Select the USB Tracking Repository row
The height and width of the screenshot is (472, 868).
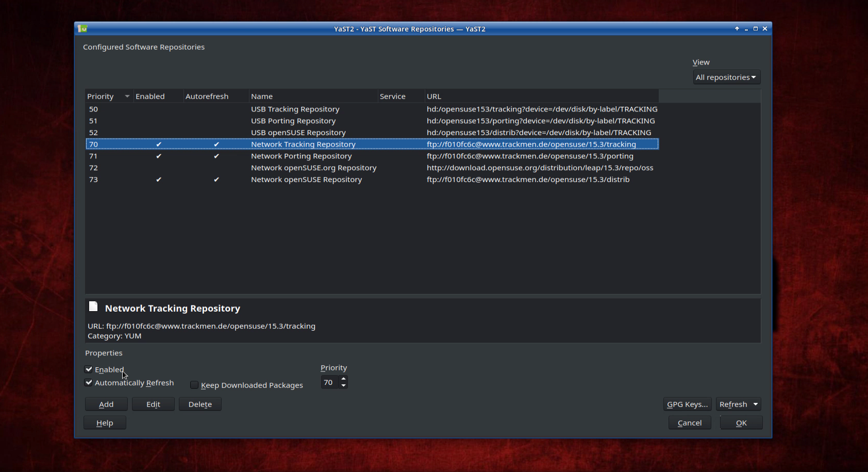295,109
